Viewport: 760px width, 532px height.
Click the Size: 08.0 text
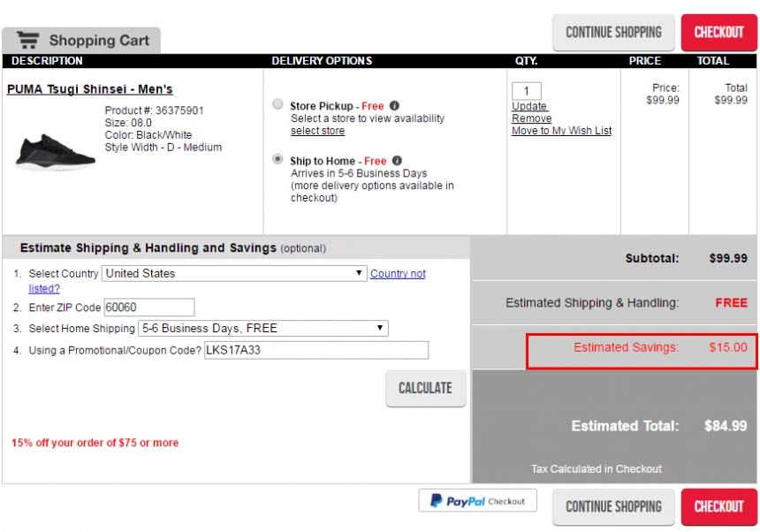click(x=128, y=123)
